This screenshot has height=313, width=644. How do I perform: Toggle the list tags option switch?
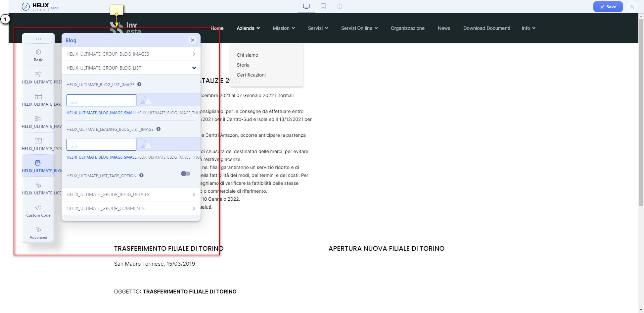(x=186, y=174)
